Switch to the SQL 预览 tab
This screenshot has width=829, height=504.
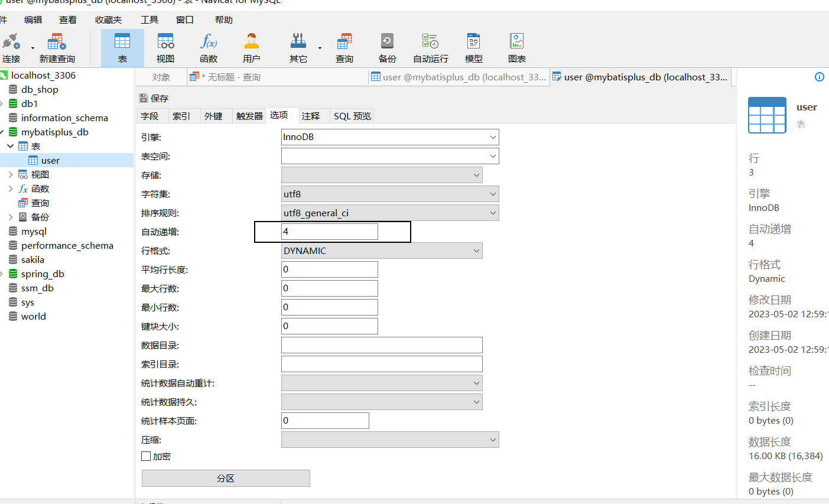tap(352, 116)
